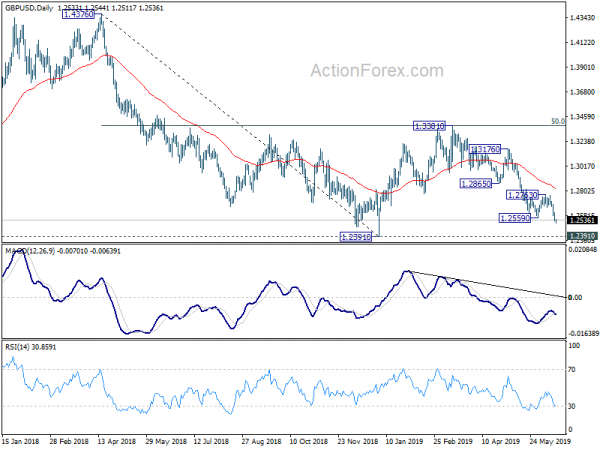Select the 1.36800 price axis value
The width and height of the screenshot is (600, 450).
click(582, 92)
